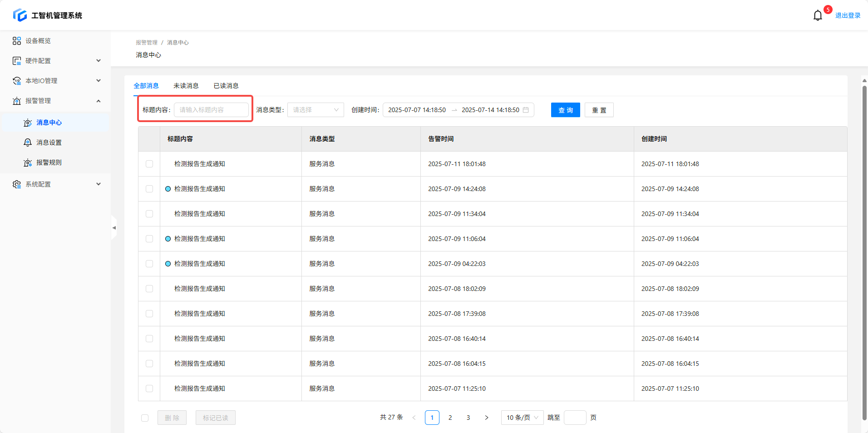Open the notification bell icon
Viewport: 868px width, 433px height.
coord(818,15)
